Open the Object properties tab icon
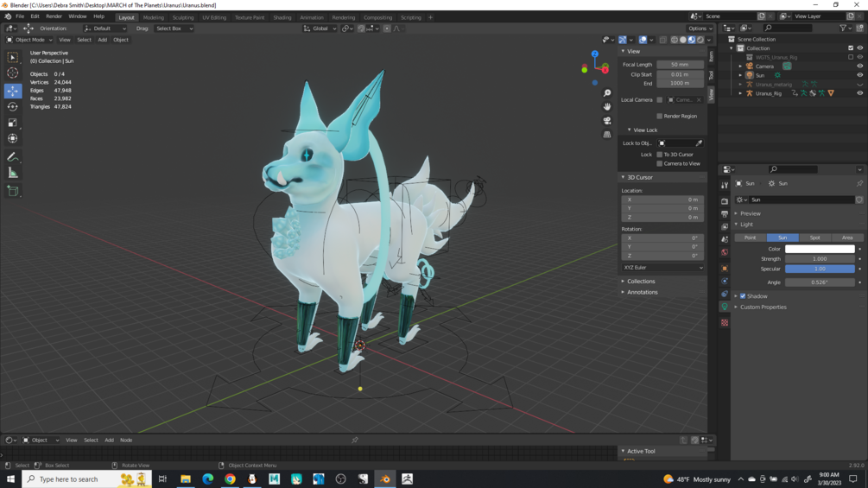 [725, 269]
